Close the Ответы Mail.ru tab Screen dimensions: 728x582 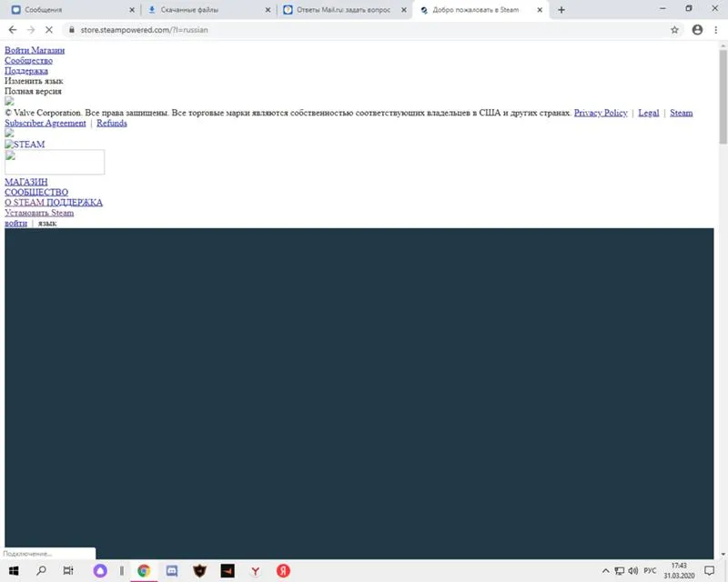coord(404,10)
